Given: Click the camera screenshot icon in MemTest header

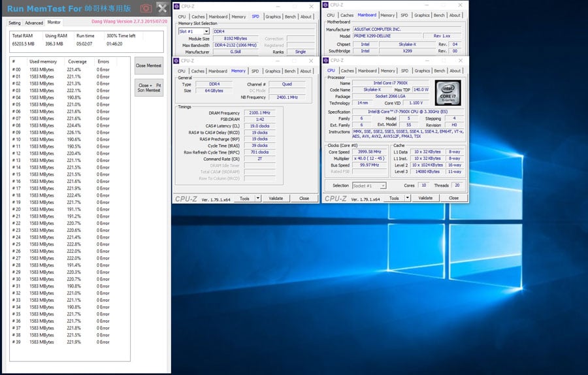Looking at the screenshot, I should [146, 8].
